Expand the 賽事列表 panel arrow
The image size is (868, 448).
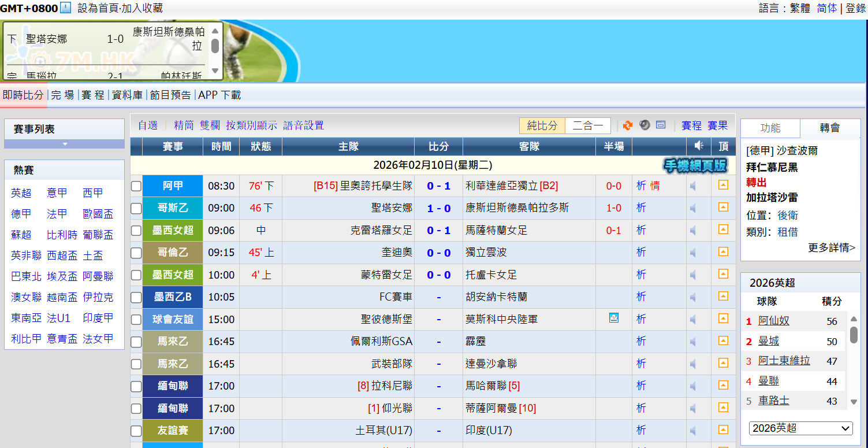tap(65, 144)
